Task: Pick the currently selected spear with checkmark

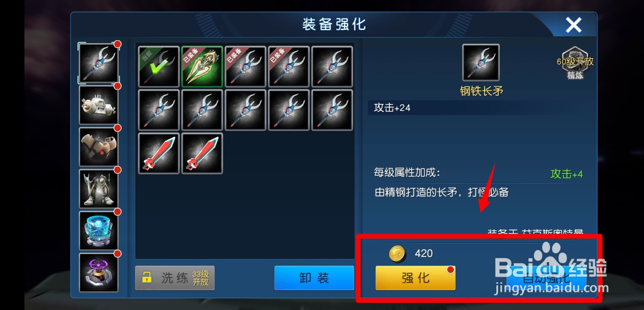Action: click(x=159, y=66)
